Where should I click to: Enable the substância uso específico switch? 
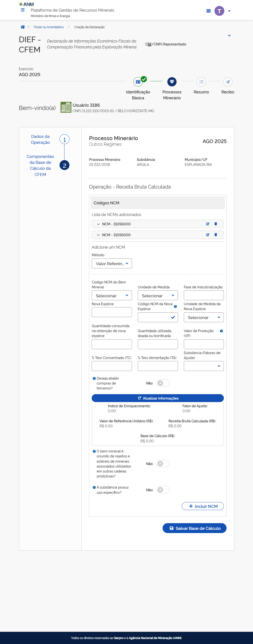[x=163, y=490]
